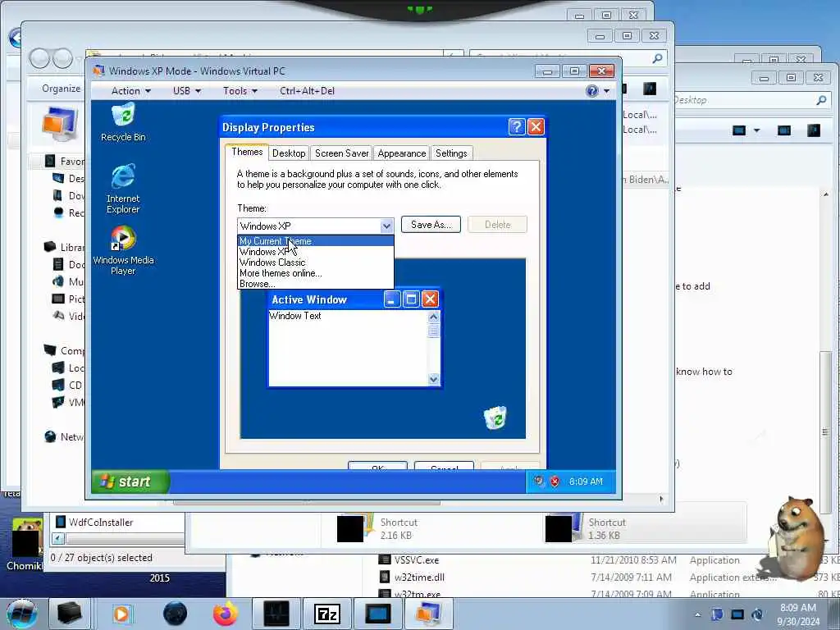This screenshot has width=840, height=630.
Task: Click the red security shield tray icon in XP
Action: click(x=555, y=482)
